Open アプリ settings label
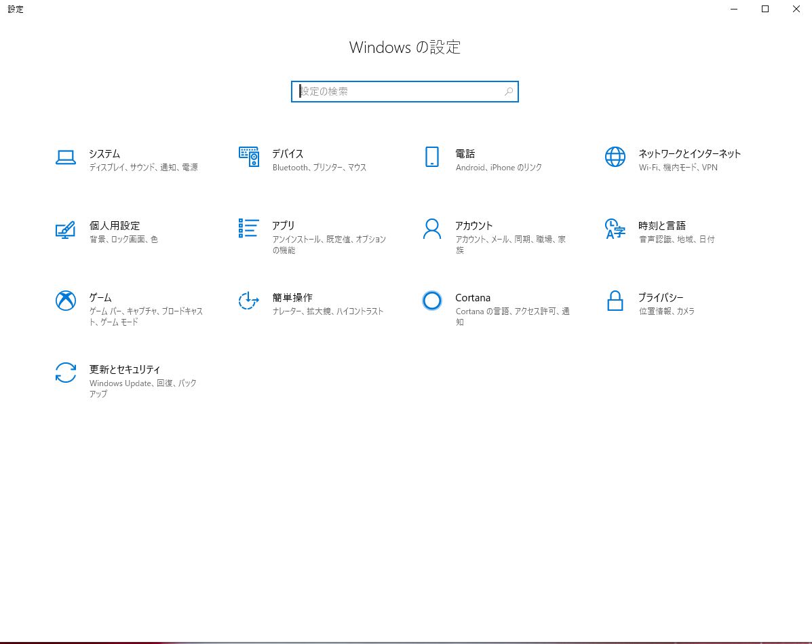This screenshot has height=644, width=812. pos(284,226)
